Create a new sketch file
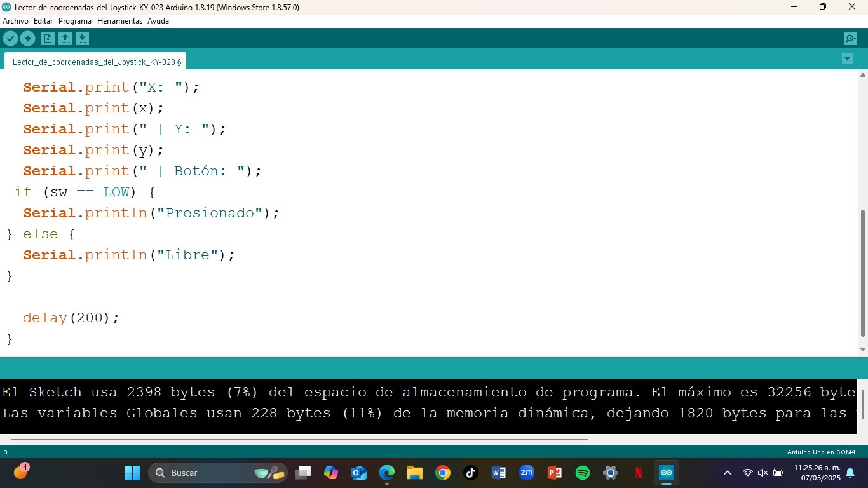 (48, 39)
